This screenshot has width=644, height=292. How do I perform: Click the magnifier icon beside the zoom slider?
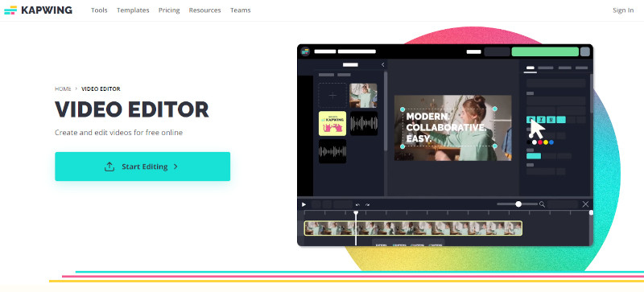click(542, 204)
